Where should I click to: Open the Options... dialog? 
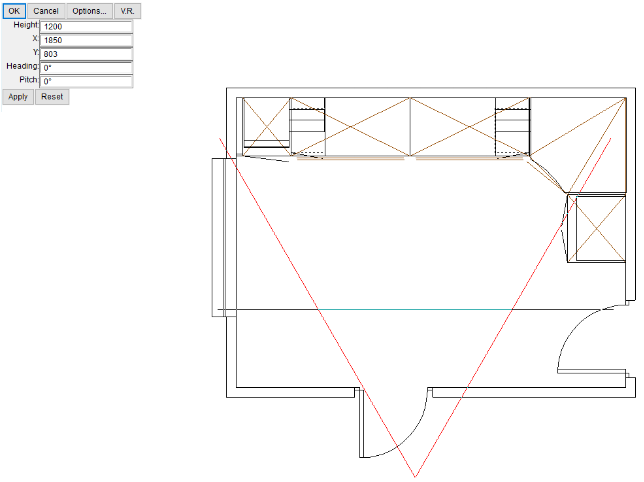89,11
